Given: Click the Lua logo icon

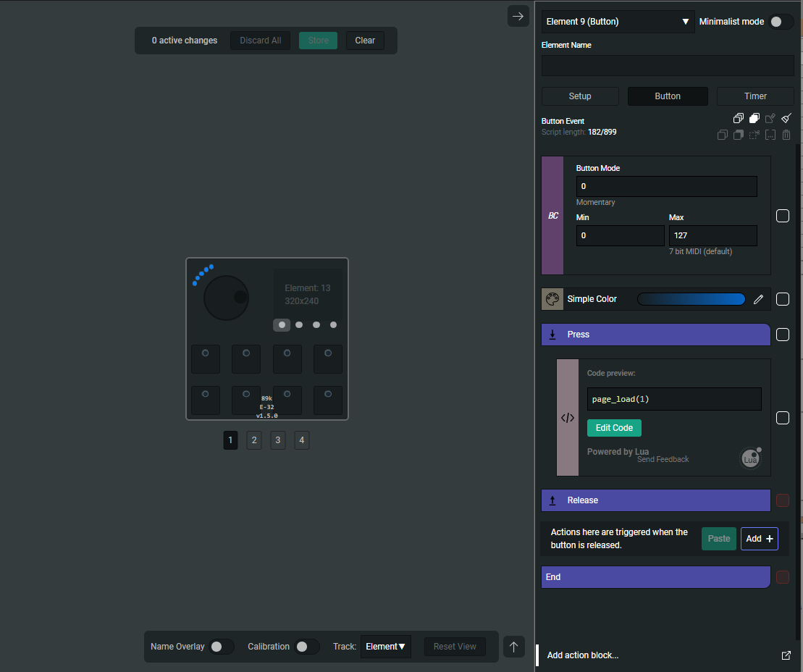Looking at the screenshot, I should pyautogui.click(x=751, y=459).
